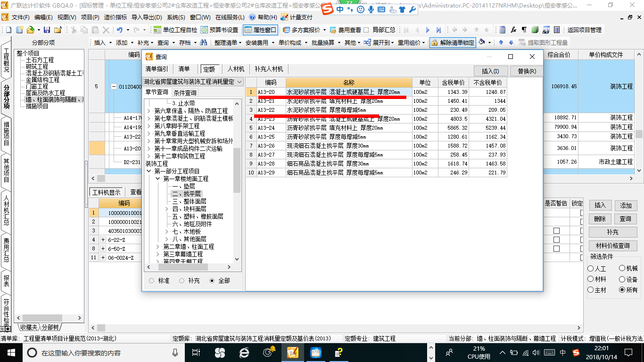Click the calculator icon in toolbar
Screen dimensions: 644x362
[503, 30]
